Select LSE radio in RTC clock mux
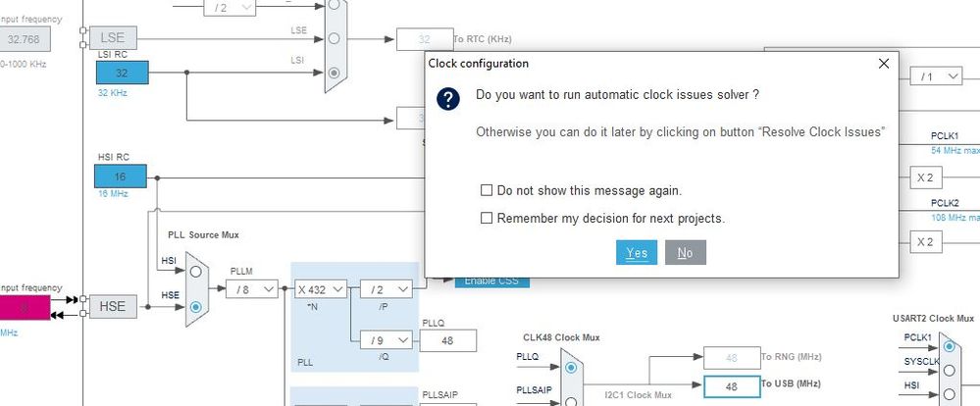Viewport: 980px width, 406px height. [x=334, y=38]
